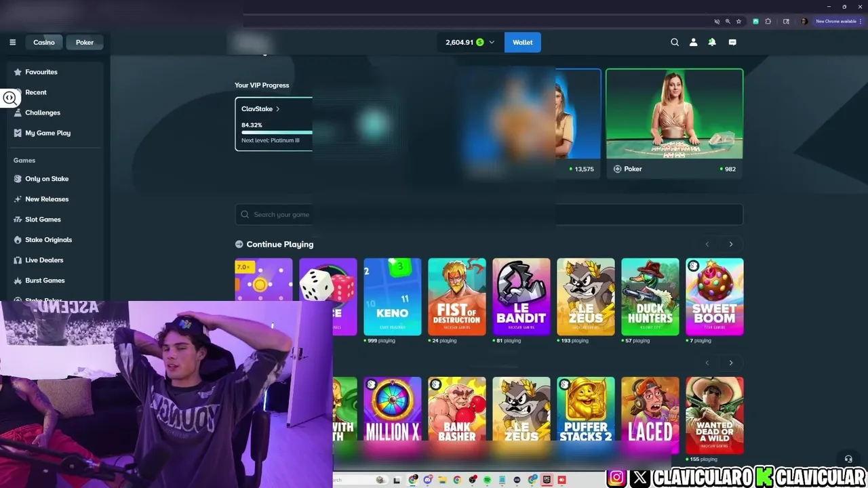Go to previous games in second carousel

click(x=707, y=363)
